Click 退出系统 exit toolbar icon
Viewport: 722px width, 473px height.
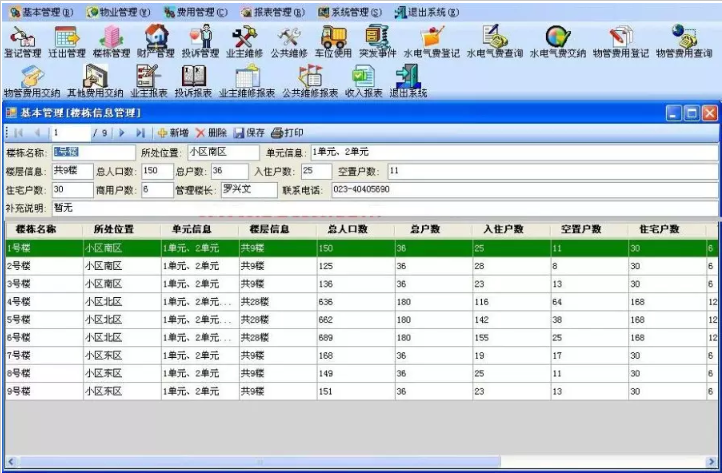coord(408,81)
